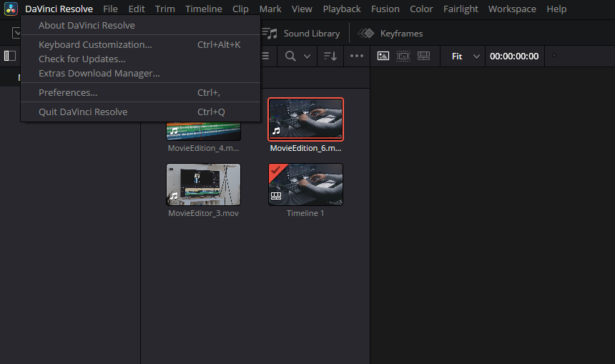This screenshot has height=364, width=615.
Task: Expand the dropdown at top-left toolbar
Action: click(x=16, y=34)
